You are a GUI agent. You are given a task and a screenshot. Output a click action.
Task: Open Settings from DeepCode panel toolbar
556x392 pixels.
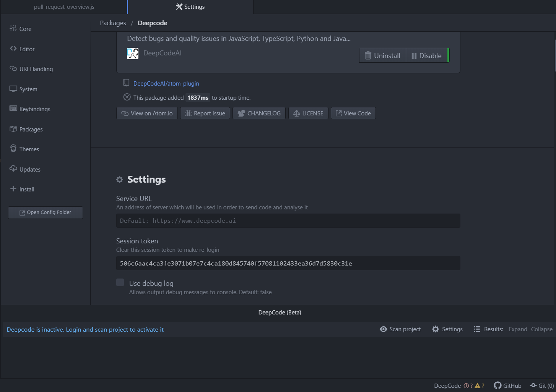pos(447,329)
